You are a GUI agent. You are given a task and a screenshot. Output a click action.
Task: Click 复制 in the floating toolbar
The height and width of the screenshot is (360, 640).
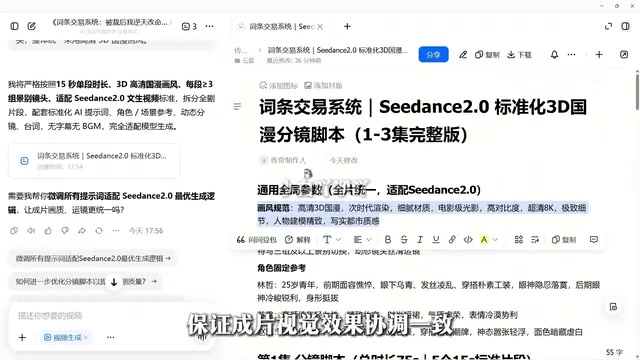(563, 240)
